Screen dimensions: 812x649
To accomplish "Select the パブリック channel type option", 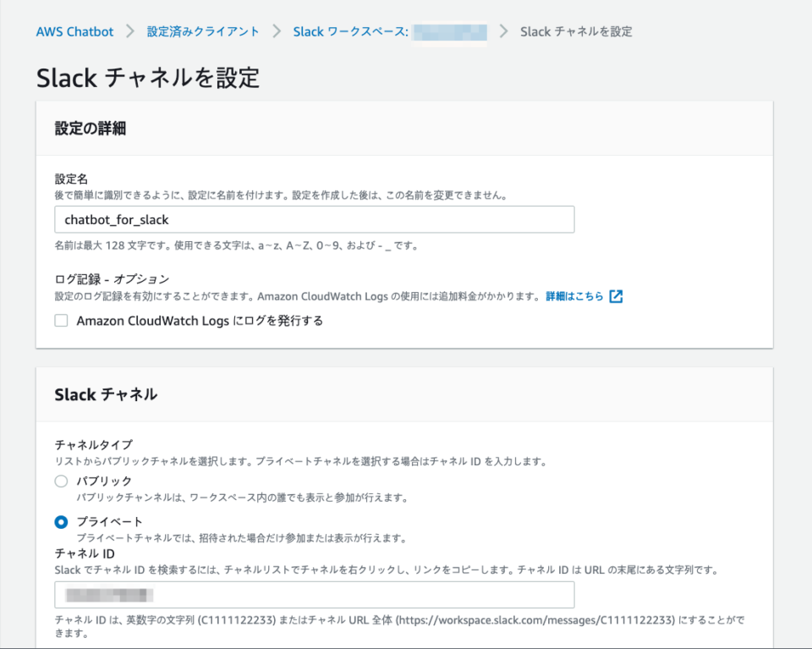I will [60, 481].
